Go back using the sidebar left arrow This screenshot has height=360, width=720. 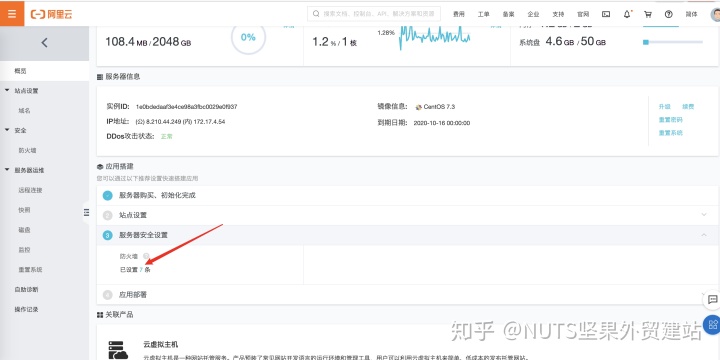coord(45,43)
